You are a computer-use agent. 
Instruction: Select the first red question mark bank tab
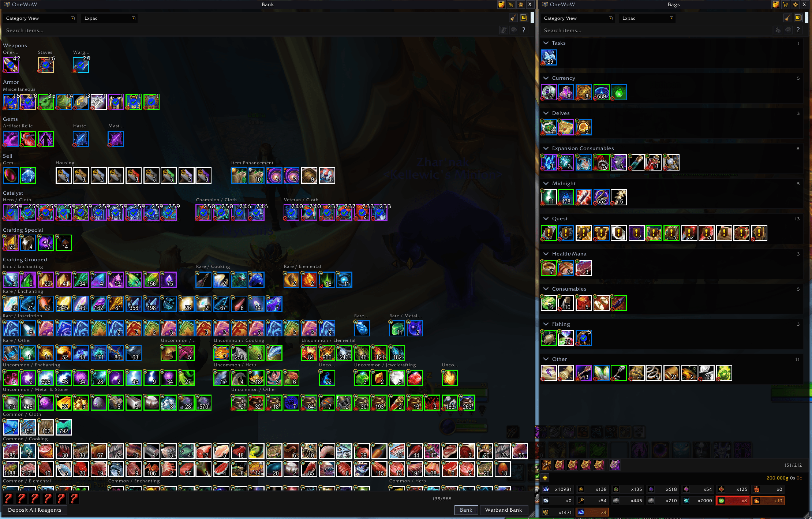pos(8,499)
